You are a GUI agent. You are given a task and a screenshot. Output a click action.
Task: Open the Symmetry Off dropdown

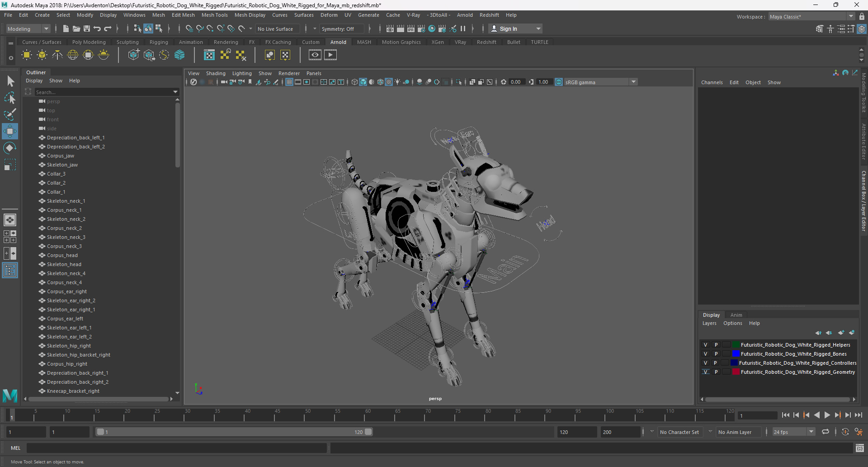pyautogui.click(x=341, y=29)
